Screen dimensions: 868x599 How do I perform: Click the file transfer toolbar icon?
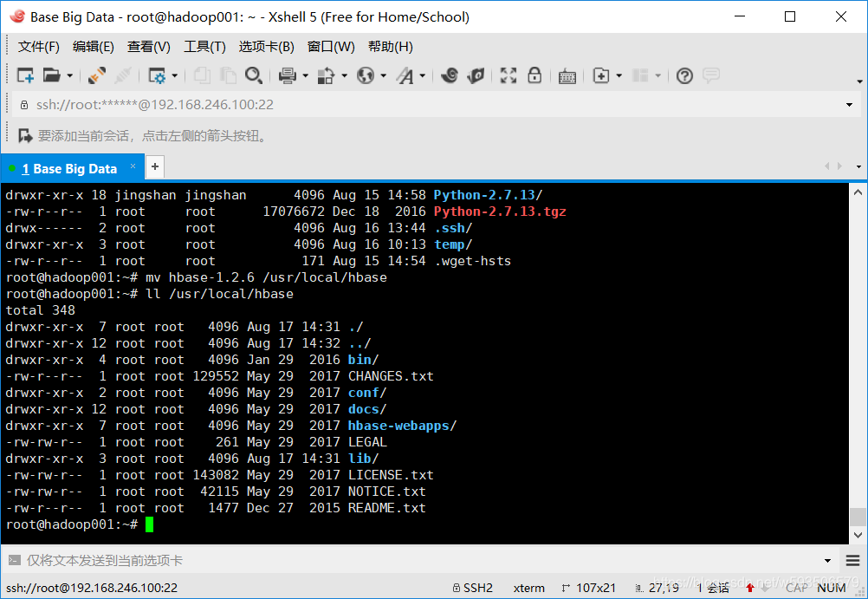326,75
